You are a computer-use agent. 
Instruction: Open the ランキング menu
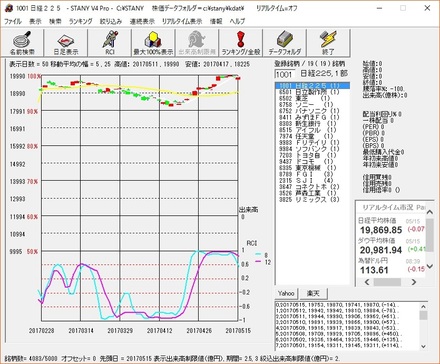click(x=80, y=21)
